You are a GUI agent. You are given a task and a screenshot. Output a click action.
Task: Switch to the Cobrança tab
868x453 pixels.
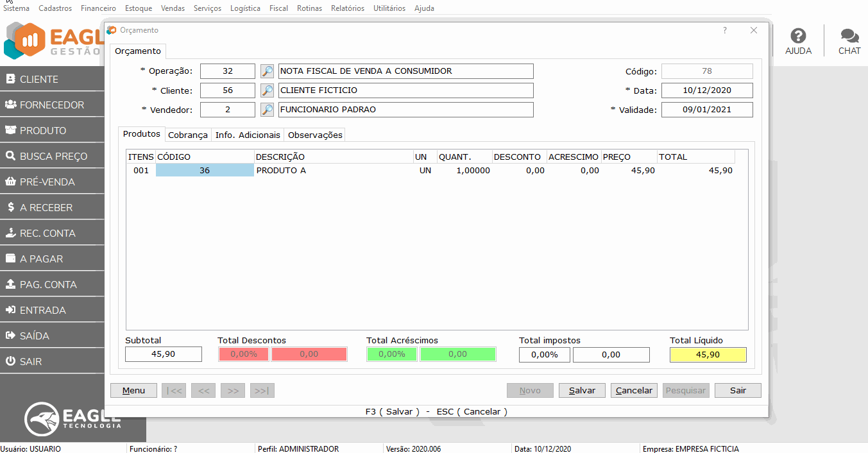(188, 135)
